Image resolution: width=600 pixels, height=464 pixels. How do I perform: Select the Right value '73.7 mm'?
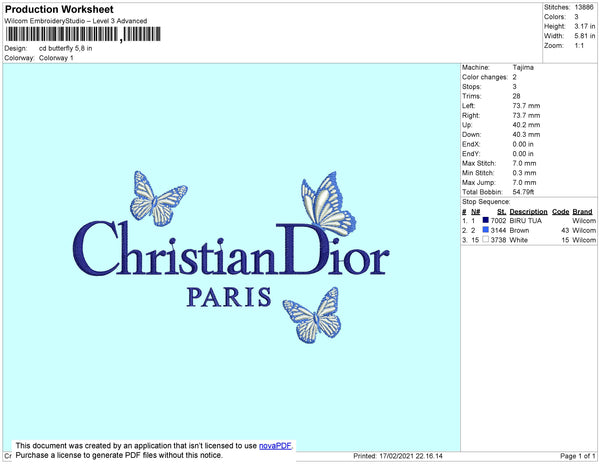click(x=526, y=115)
